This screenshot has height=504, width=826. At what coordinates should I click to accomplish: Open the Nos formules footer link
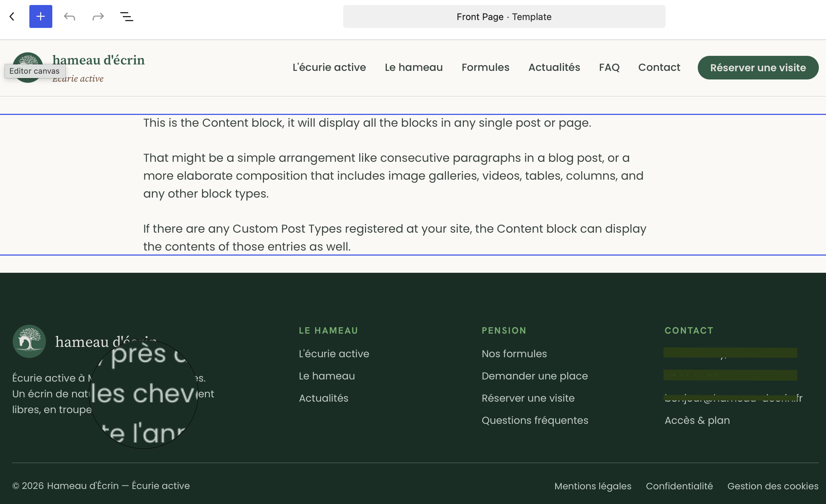tap(514, 354)
